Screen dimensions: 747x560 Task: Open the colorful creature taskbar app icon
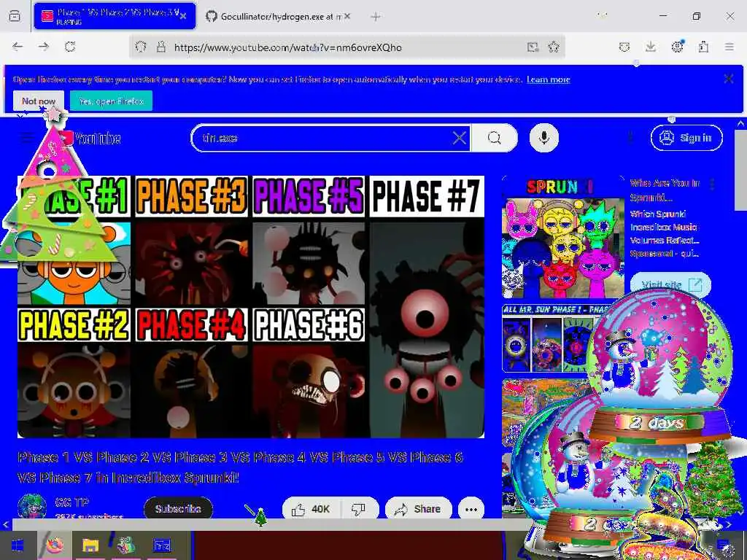pos(125,545)
